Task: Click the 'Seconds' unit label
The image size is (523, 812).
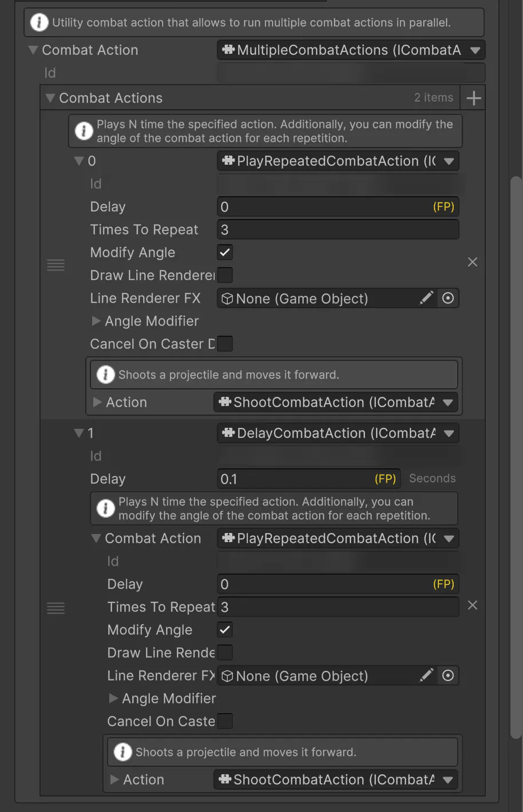Action: [433, 479]
